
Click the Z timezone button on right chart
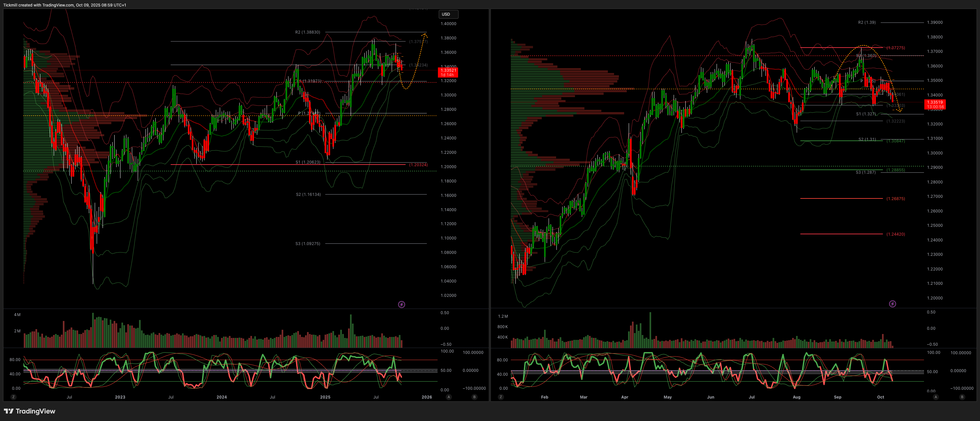click(500, 397)
